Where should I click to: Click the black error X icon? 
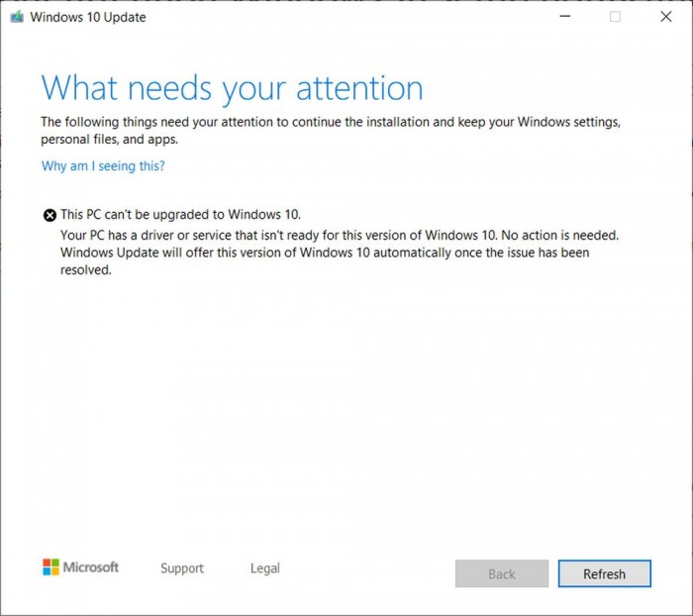(x=49, y=215)
